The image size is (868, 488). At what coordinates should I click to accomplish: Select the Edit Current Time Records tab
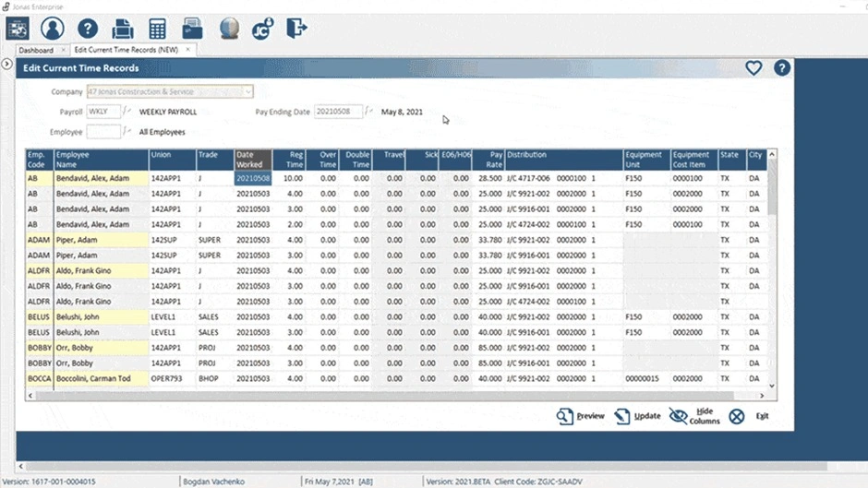tap(127, 50)
